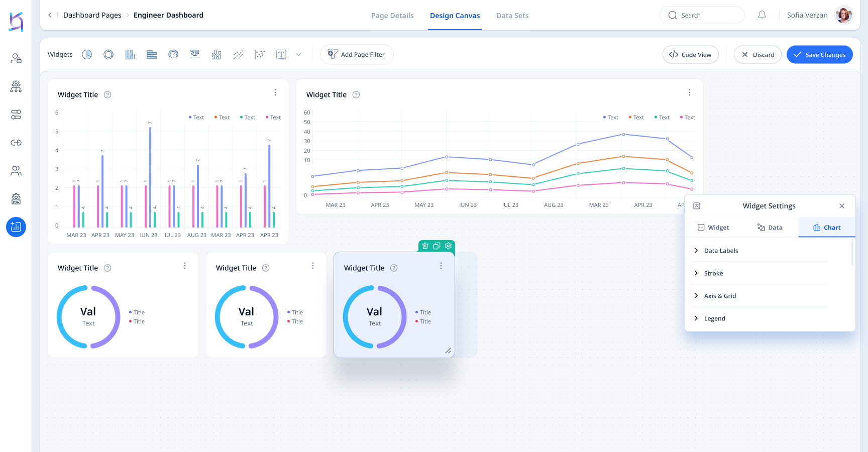
Task: Open bar chart widget's three-dot menu
Action: 275,92
